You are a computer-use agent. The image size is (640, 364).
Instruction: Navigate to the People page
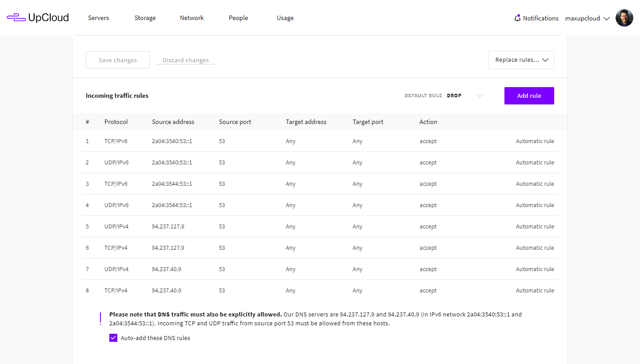coord(238,18)
